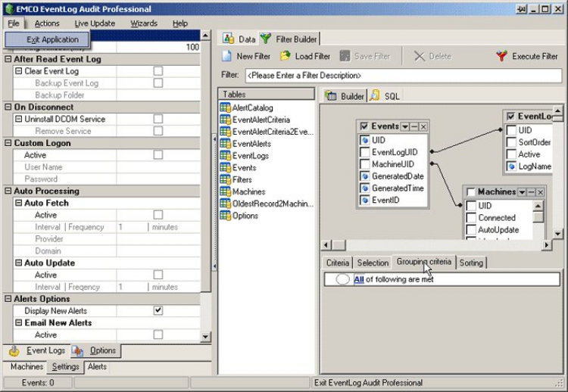Select the AlertCatalog table icon
The width and height of the screenshot is (568, 392).
pos(226,107)
